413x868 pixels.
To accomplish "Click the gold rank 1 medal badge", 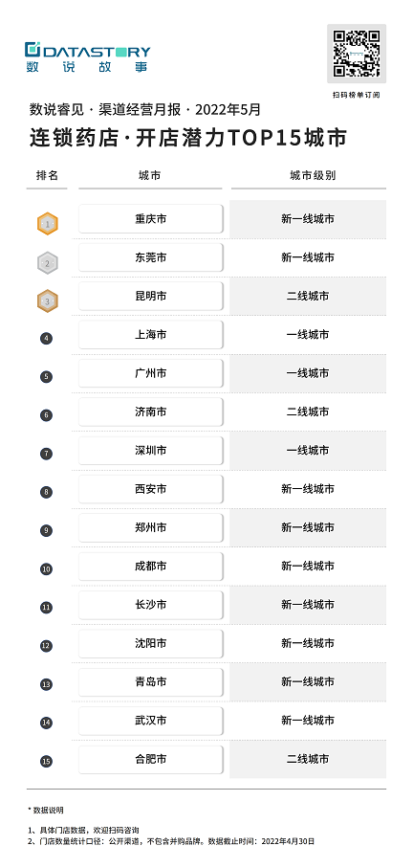I will [47, 224].
